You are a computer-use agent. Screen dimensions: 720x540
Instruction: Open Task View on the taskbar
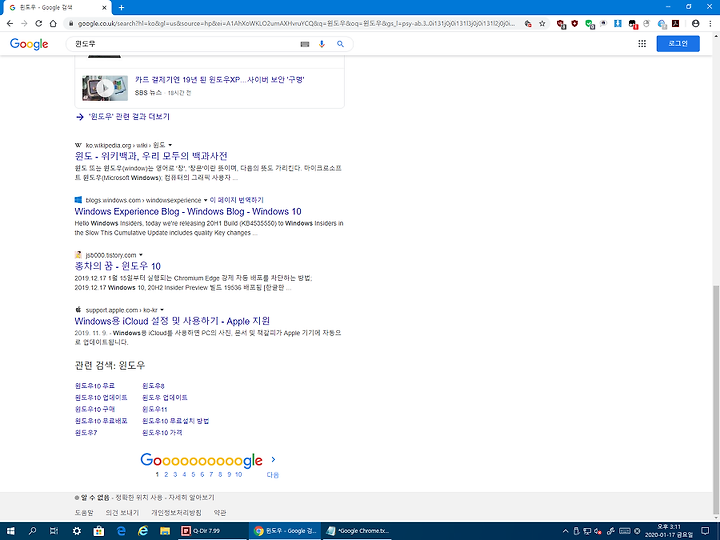click(x=54, y=531)
